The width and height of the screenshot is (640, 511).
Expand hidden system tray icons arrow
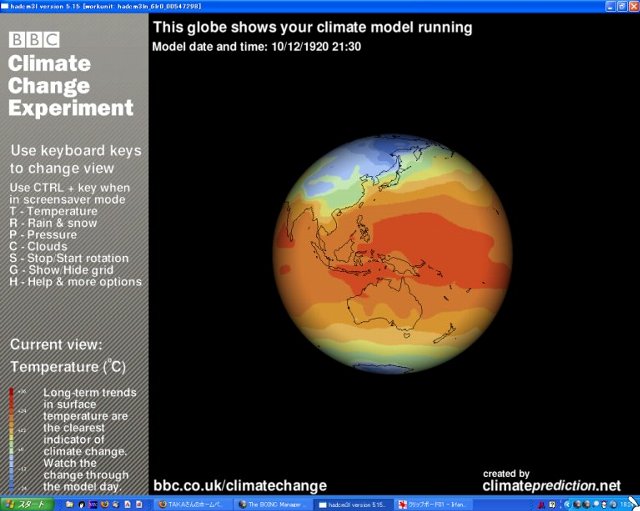[567, 505]
